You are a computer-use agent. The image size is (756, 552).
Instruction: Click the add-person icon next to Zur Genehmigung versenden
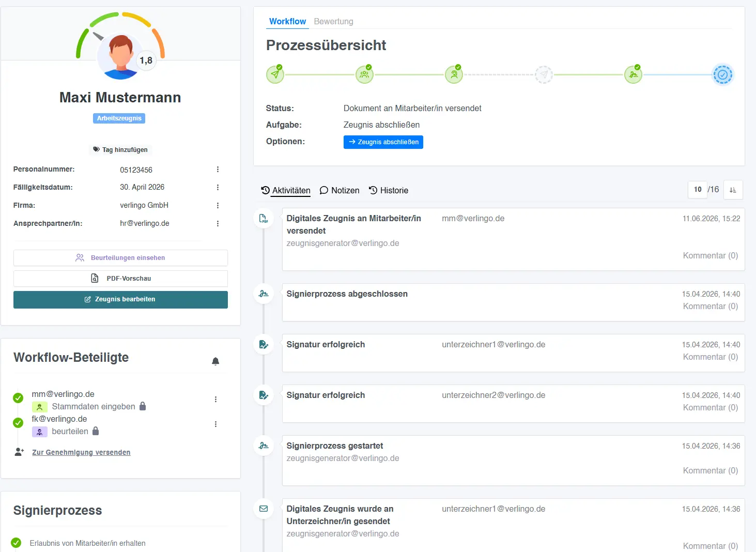pyautogui.click(x=19, y=452)
